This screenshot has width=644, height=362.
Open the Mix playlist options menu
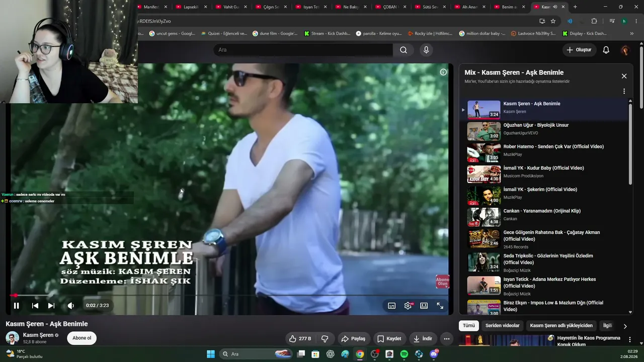[x=624, y=92]
